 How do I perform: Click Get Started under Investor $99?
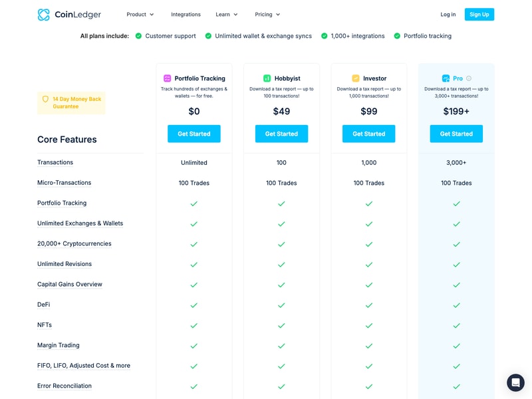click(369, 134)
